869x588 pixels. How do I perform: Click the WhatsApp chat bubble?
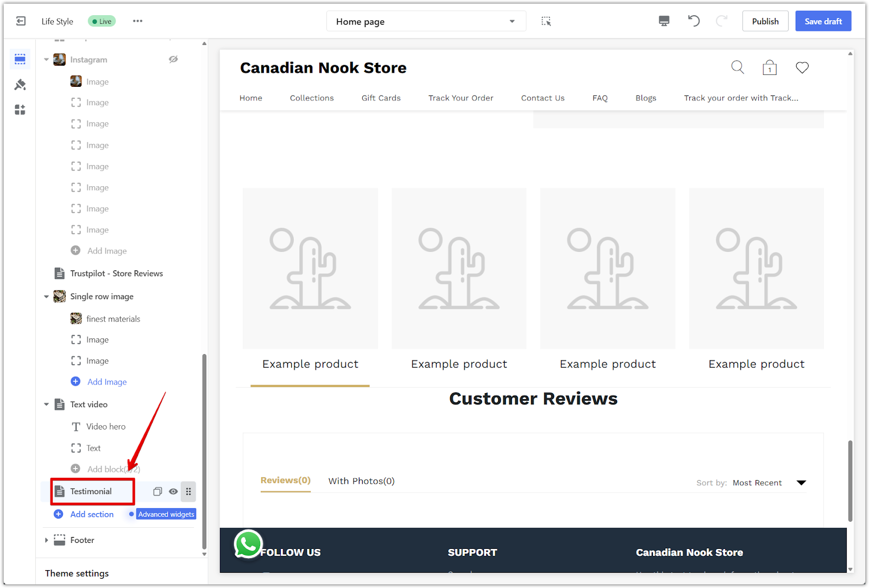click(x=248, y=544)
